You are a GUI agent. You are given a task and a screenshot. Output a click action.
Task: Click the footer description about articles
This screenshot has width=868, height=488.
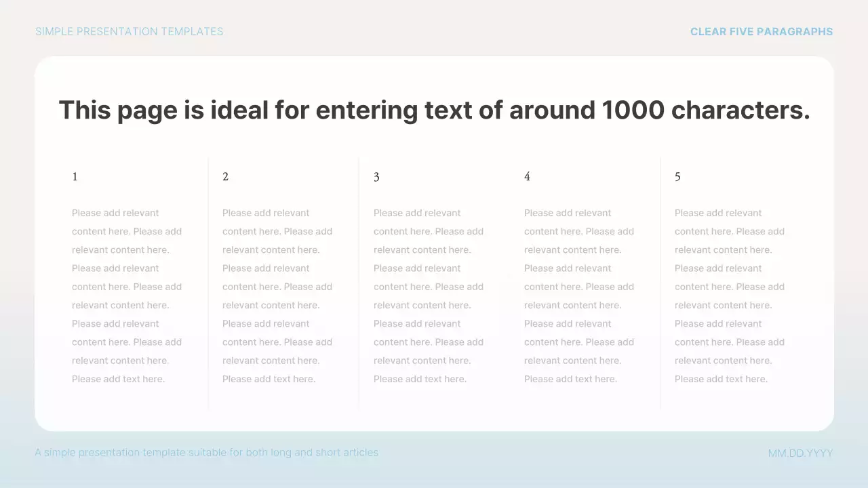tap(207, 452)
